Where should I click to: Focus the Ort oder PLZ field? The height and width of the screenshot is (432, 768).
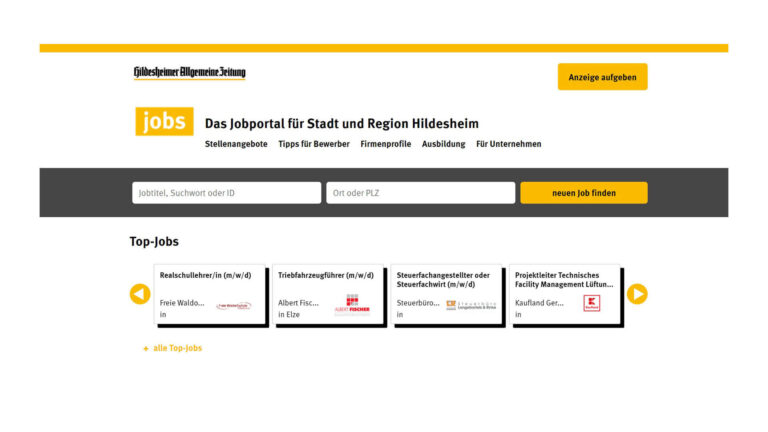point(420,193)
